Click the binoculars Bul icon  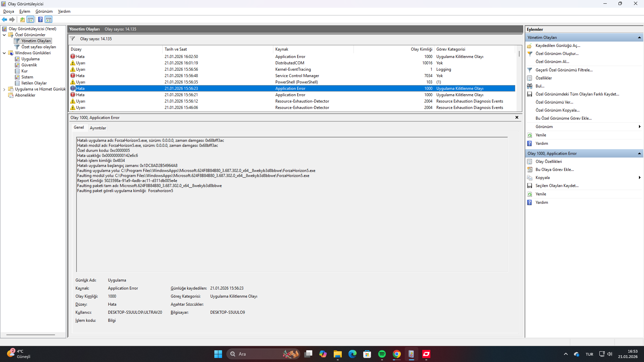point(530,86)
